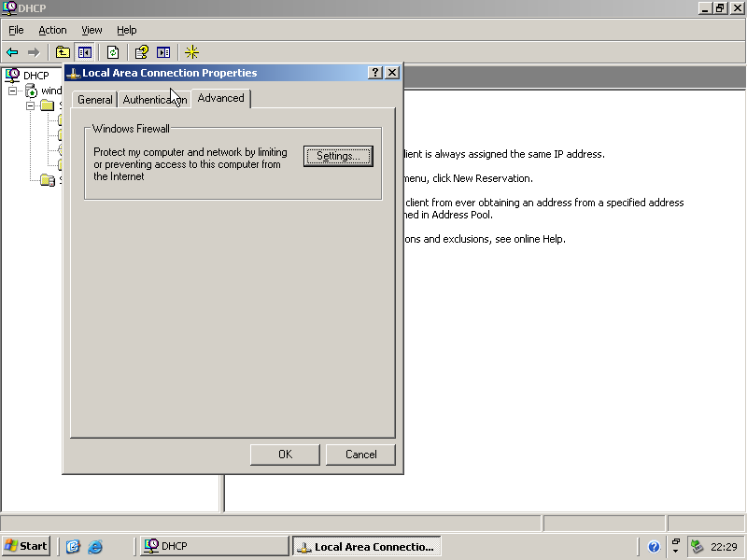Open Help via the toolbar question mark icon
The width and height of the screenshot is (747, 560).
(142, 52)
